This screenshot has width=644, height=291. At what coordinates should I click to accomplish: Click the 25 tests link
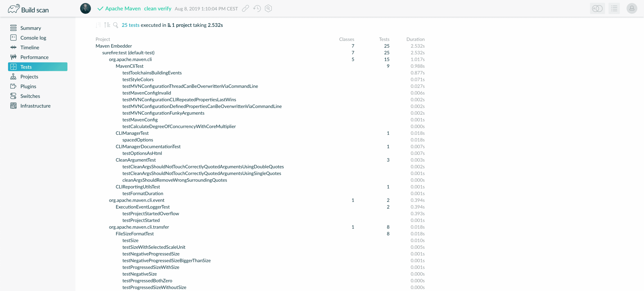(x=131, y=25)
